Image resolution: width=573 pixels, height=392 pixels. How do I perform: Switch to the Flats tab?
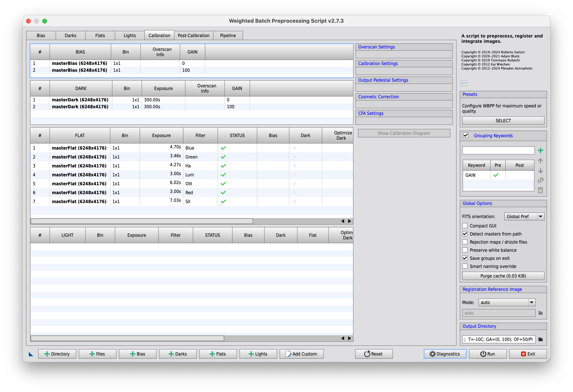pos(100,35)
